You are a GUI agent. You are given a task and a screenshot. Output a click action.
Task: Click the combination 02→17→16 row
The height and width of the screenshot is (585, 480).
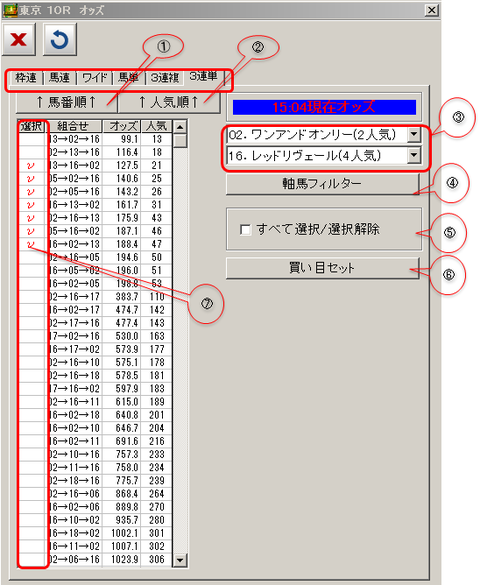(x=75, y=323)
